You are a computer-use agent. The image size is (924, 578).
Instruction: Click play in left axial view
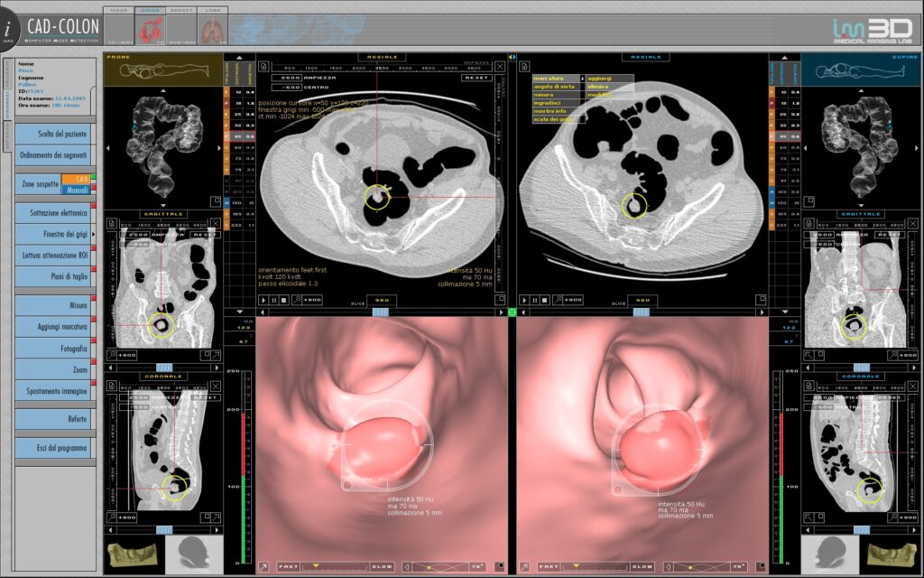[x=263, y=299]
